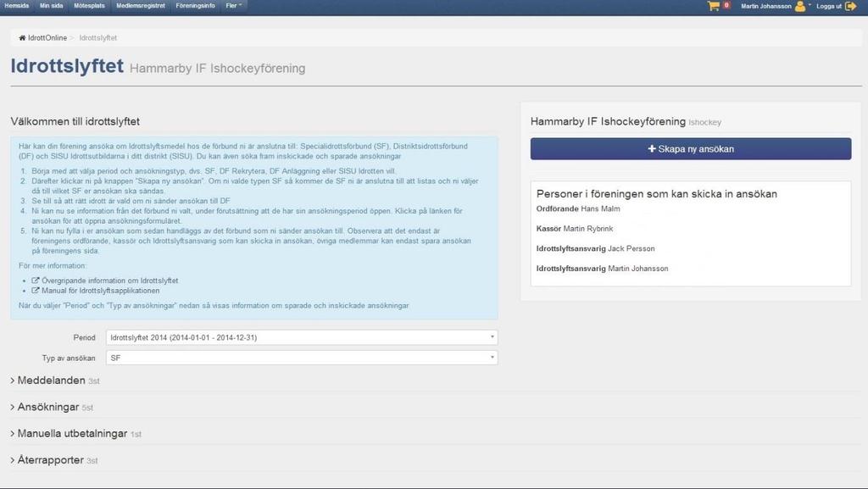Open Föreningsinfo menu item
The image size is (868, 489).
[x=196, y=6]
